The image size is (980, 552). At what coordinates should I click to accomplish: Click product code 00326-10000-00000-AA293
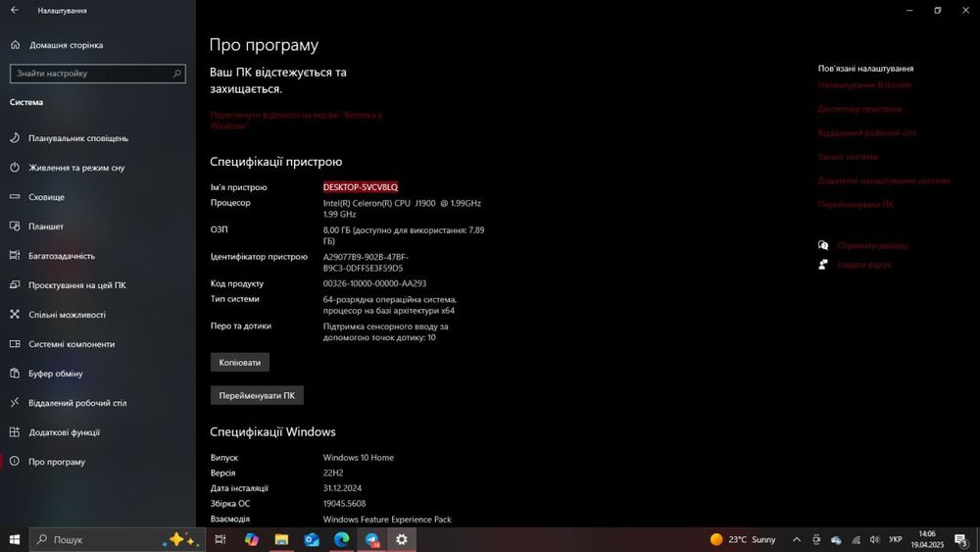[x=374, y=283]
